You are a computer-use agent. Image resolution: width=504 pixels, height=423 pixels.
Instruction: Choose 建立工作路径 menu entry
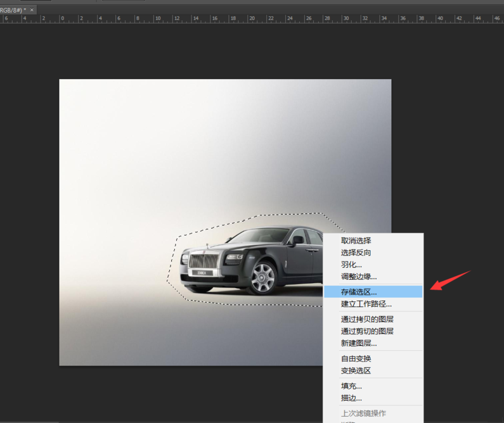pyautogui.click(x=366, y=304)
